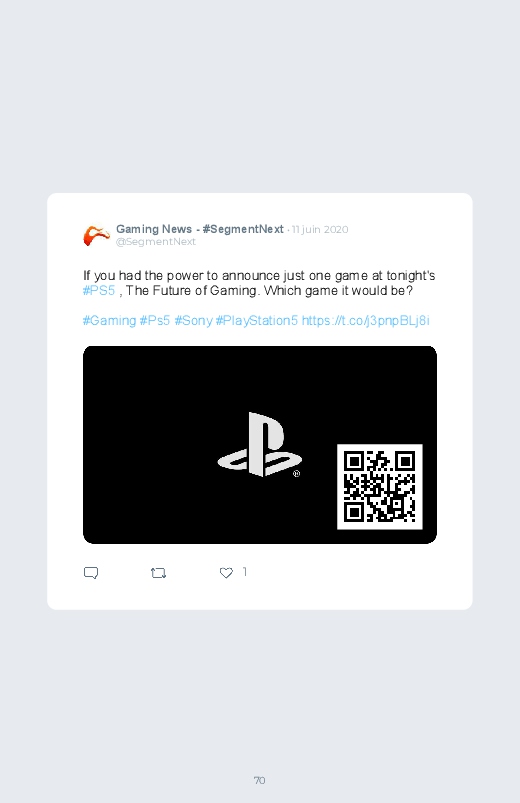Click the like count number 1

[245, 572]
